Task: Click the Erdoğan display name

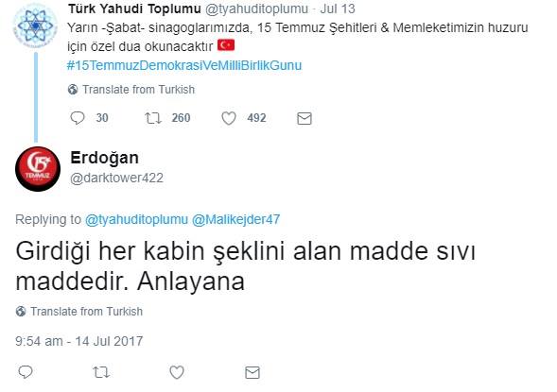Action: point(104,158)
